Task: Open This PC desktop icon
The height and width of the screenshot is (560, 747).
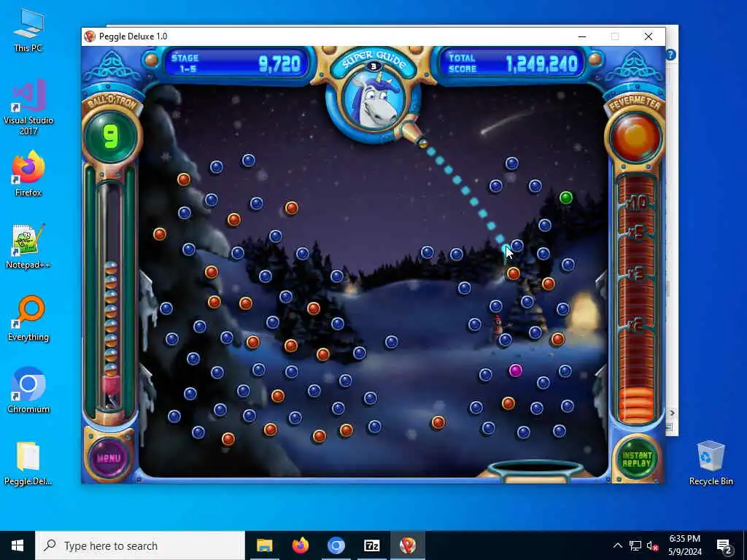Action: click(28, 31)
